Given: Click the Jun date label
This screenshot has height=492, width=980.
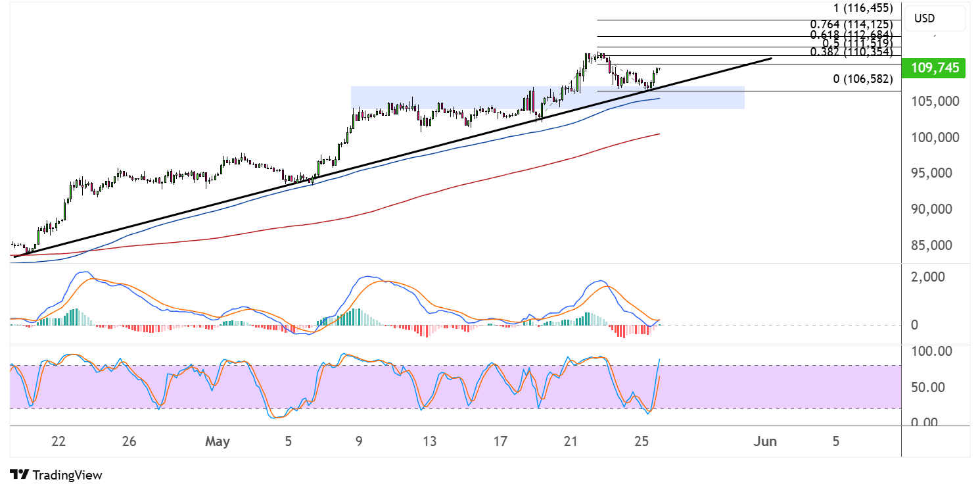Looking at the screenshot, I should click(765, 441).
